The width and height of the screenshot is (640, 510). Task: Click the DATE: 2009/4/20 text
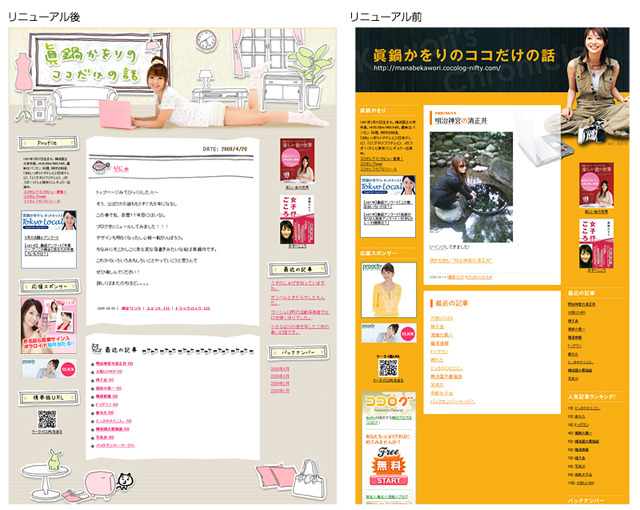click(225, 149)
